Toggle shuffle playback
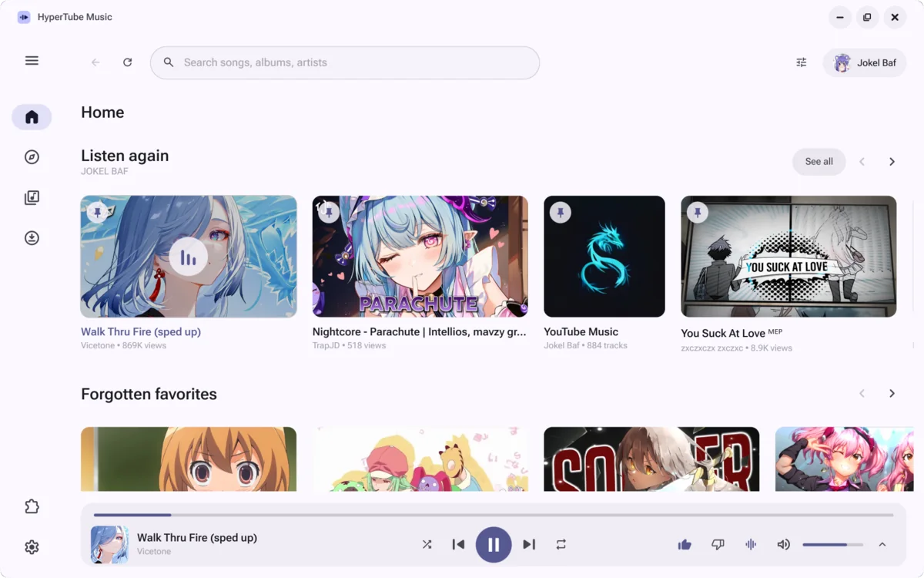This screenshot has height=578, width=924. [427, 545]
